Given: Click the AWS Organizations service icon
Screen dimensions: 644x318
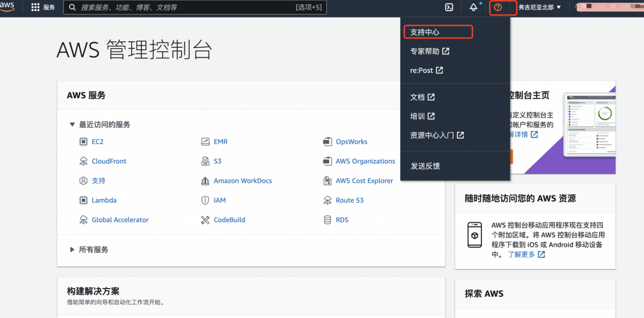Looking at the screenshot, I should coord(327,161).
